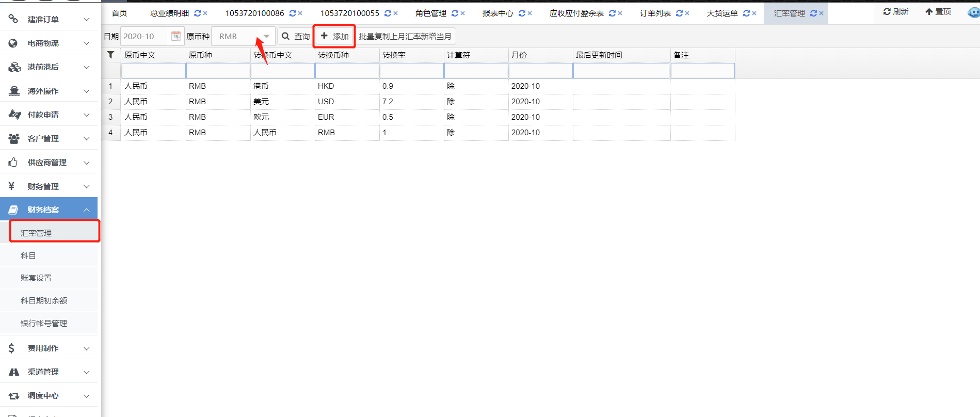Click the chat bubble icon at top right

click(974, 12)
